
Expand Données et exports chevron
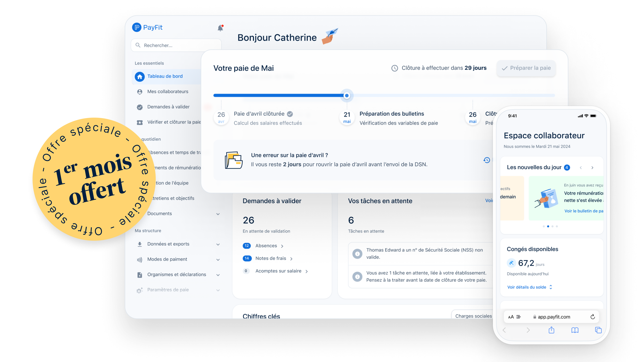click(x=218, y=244)
